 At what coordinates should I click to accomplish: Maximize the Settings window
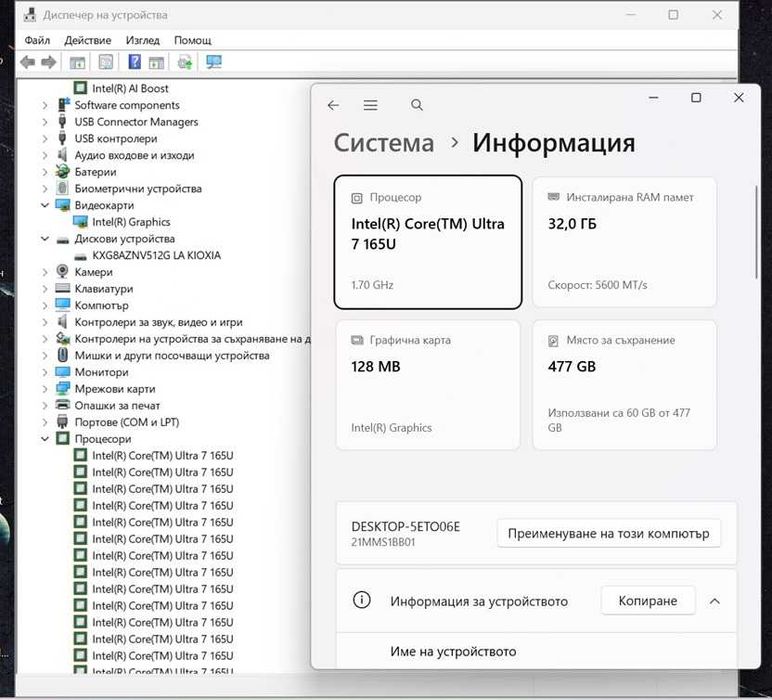click(696, 97)
